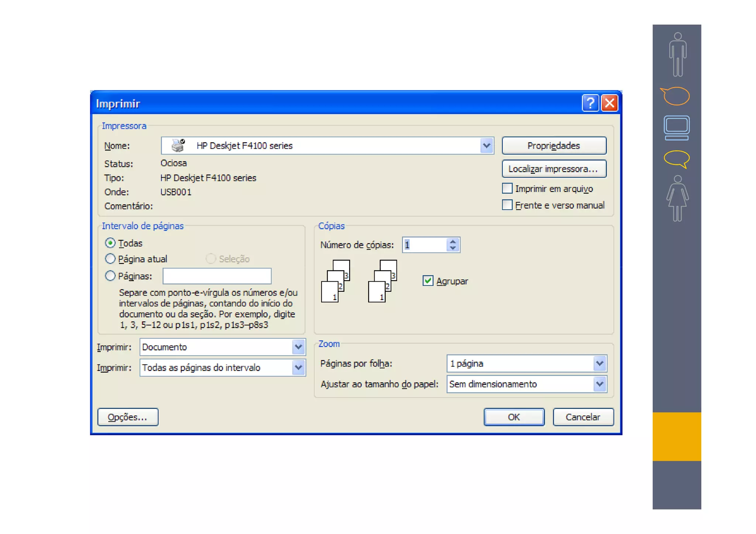Toggle Frente e verso manual checkbox
The height and width of the screenshot is (534, 756).
click(507, 205)
